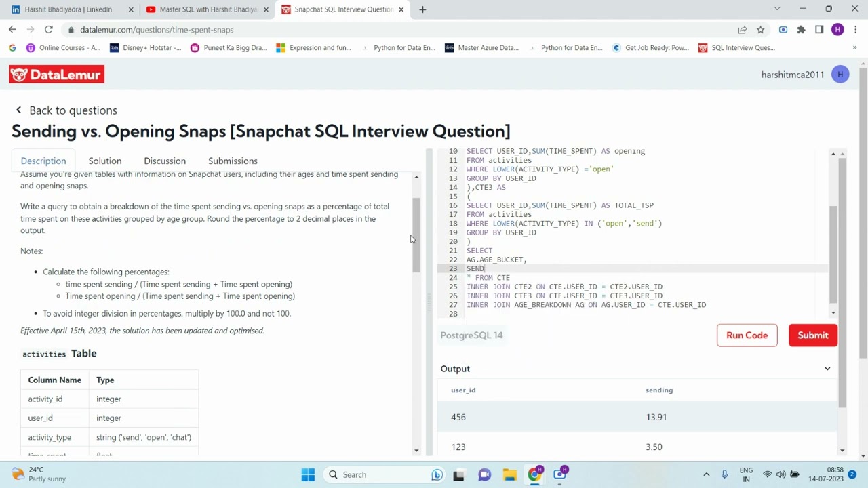Open the chat app icon on taskbar

point(484,474)
